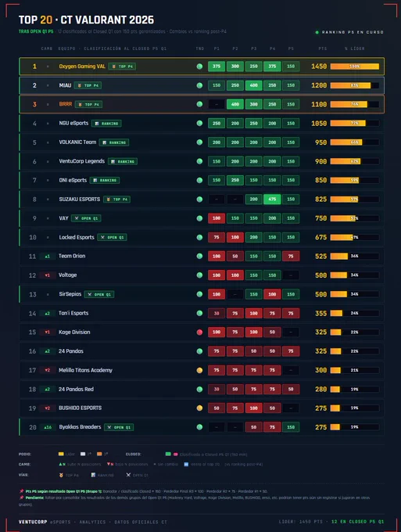
Task: Click the RANKING badge of ONI eSports
Action: click(x=105, y=181)
